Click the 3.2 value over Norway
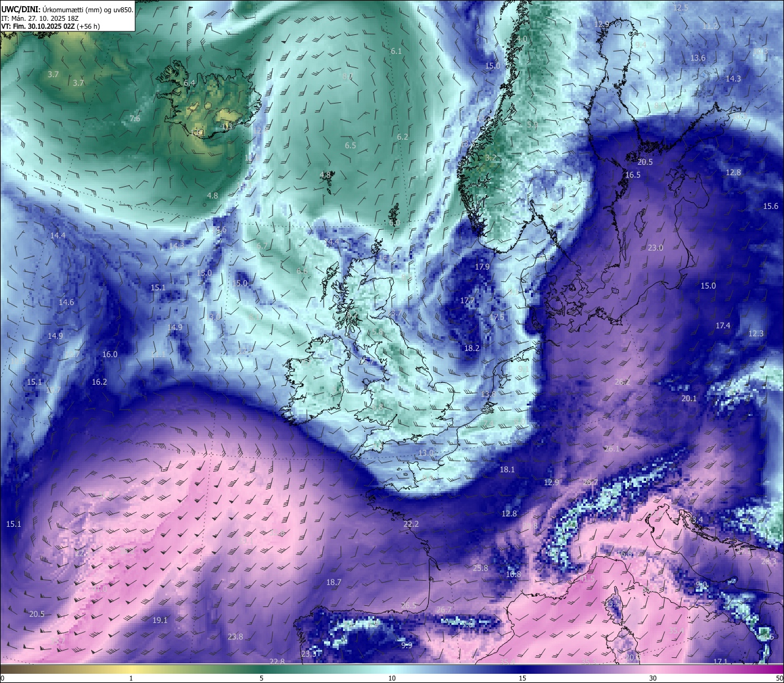784x683 pixels. (x=491, y=158)
